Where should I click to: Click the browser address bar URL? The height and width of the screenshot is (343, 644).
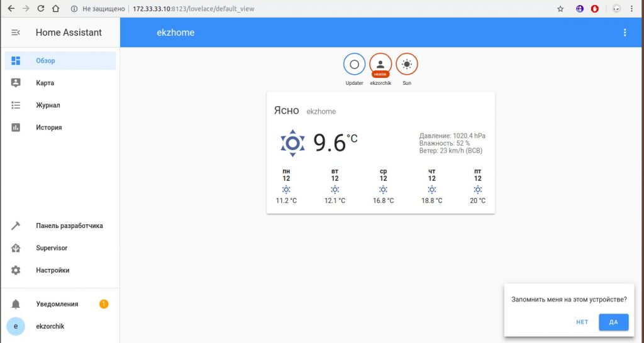click(x=194, y=9)
